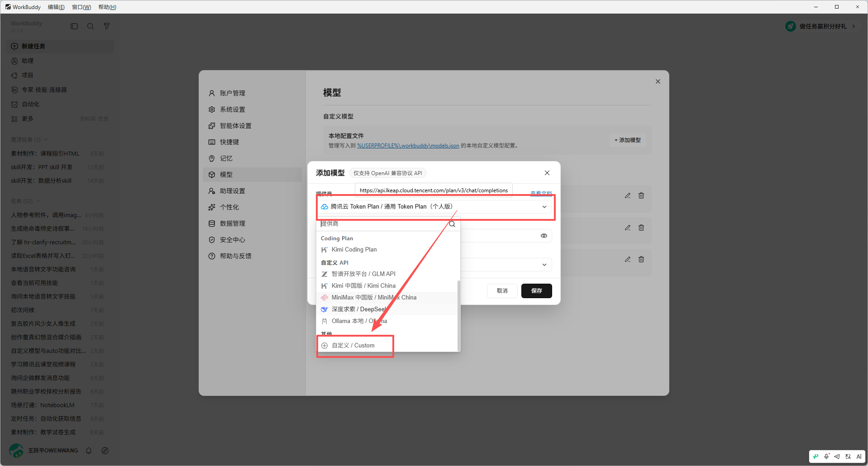Open 快捷键 shortcuts settings

pyautogui.click(x=252, y=142)
